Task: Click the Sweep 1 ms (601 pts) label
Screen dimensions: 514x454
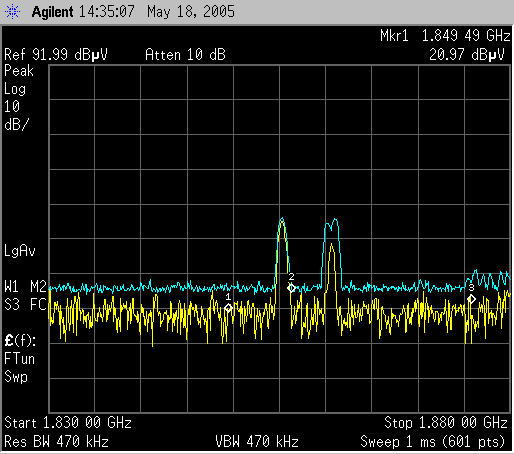Action: coord(433,442)
